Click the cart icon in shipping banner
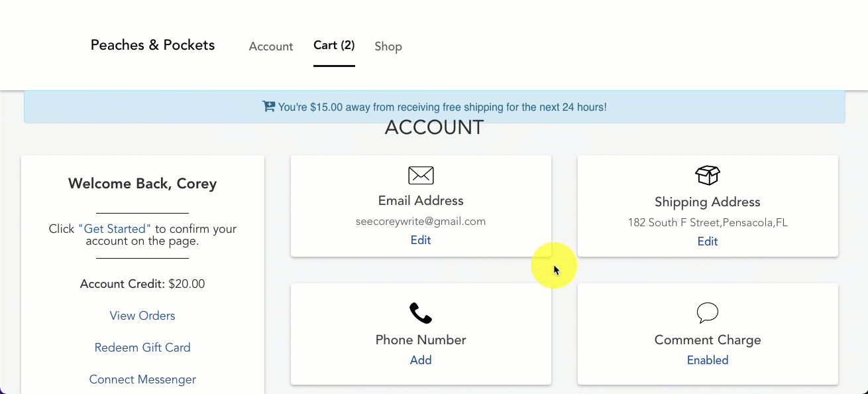868x394 pixels. [x=268, y=106]
